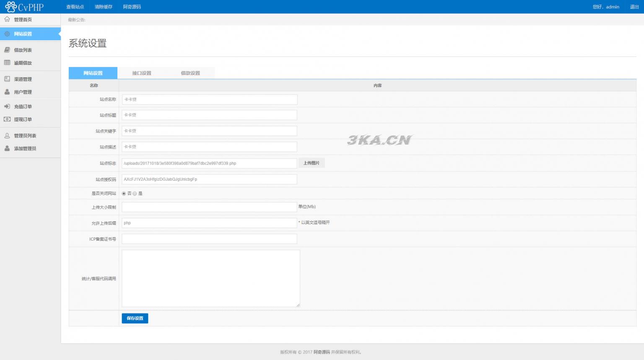Open 借款列表 via its book icon
Viewport: 644px width, 360px height.
point(7,50)
